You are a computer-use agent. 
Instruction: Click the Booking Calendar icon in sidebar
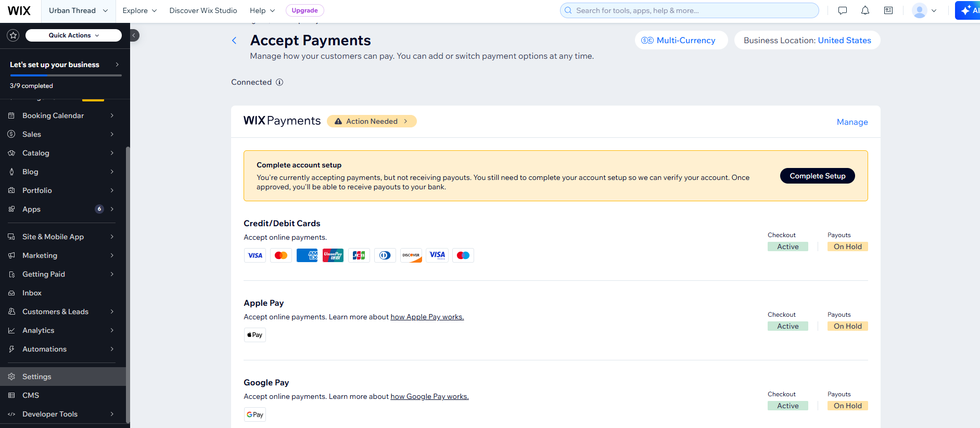11,115
